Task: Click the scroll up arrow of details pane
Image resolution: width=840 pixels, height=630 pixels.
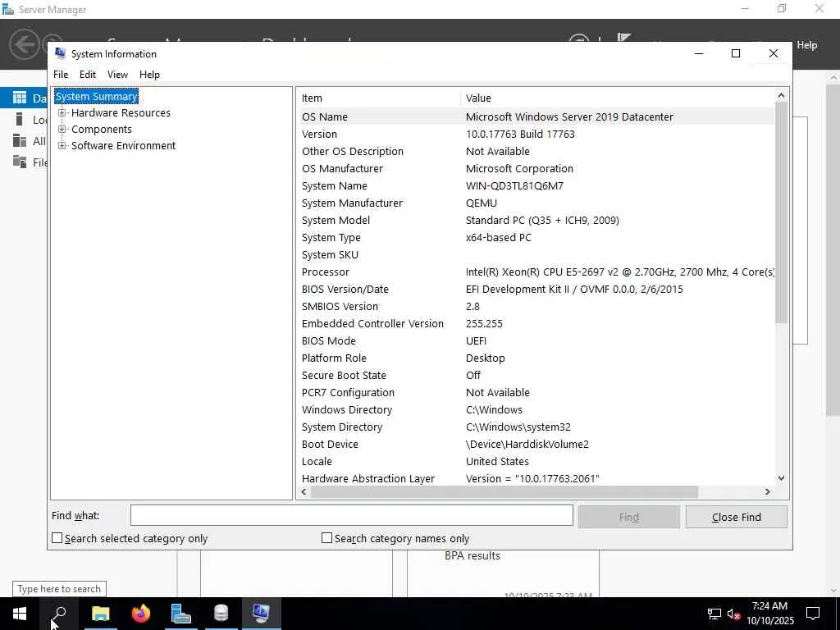Action: (781, 95)
